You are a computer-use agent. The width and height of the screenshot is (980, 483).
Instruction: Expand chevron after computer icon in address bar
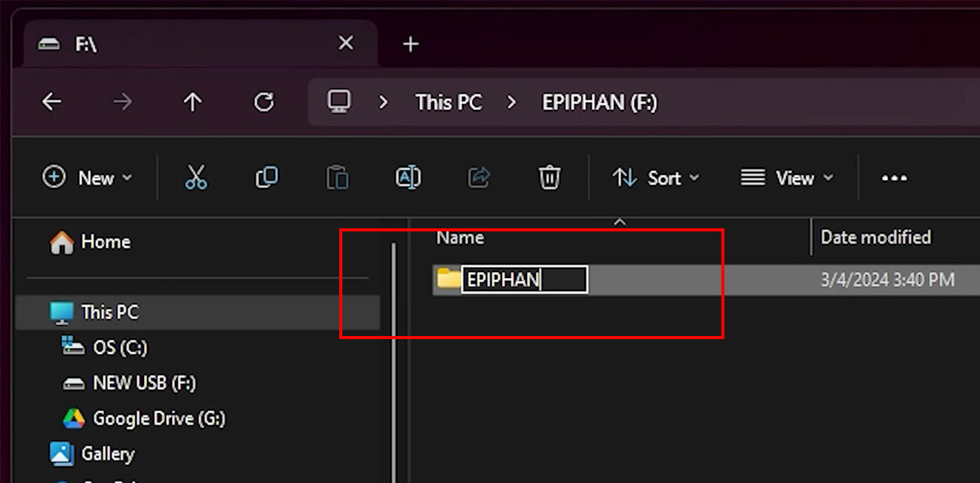[384, 102]
